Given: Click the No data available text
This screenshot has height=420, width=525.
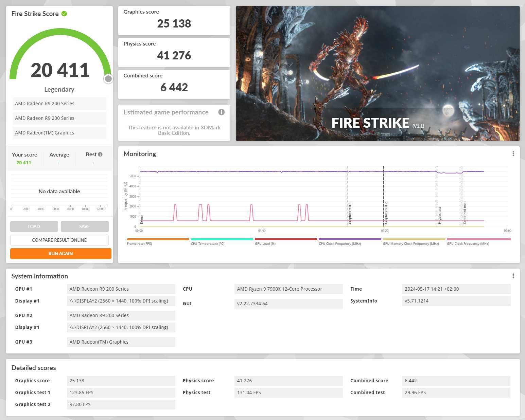Looking at the screenshot, I should [59, 191].
